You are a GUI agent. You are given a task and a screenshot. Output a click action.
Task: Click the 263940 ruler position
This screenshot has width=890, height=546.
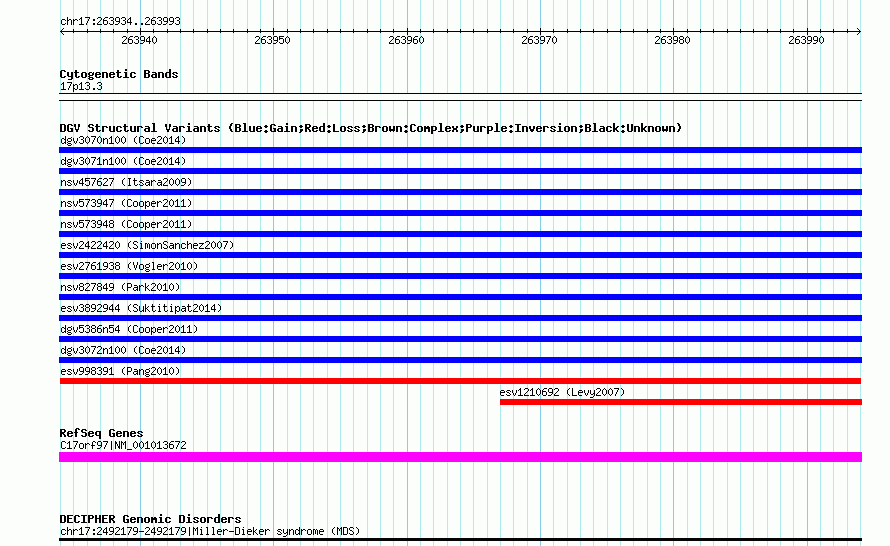(139, 40)
